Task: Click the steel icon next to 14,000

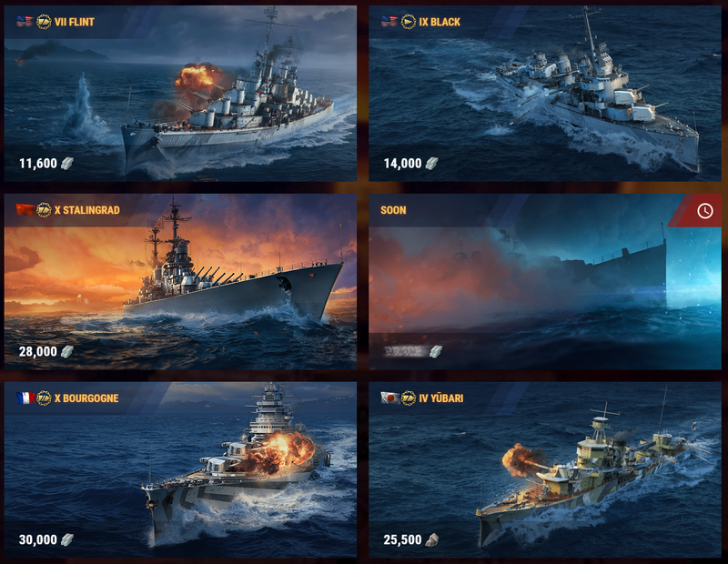Action: (x=431, y=164)
